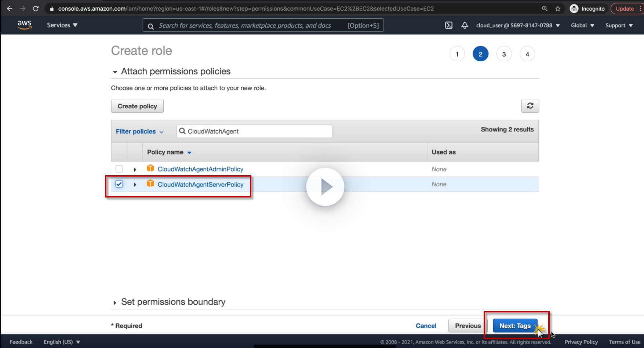Open the Incognito profile indicator
Image resolution: width=644 pixels, height=348 pixels.
coord(587,8)
